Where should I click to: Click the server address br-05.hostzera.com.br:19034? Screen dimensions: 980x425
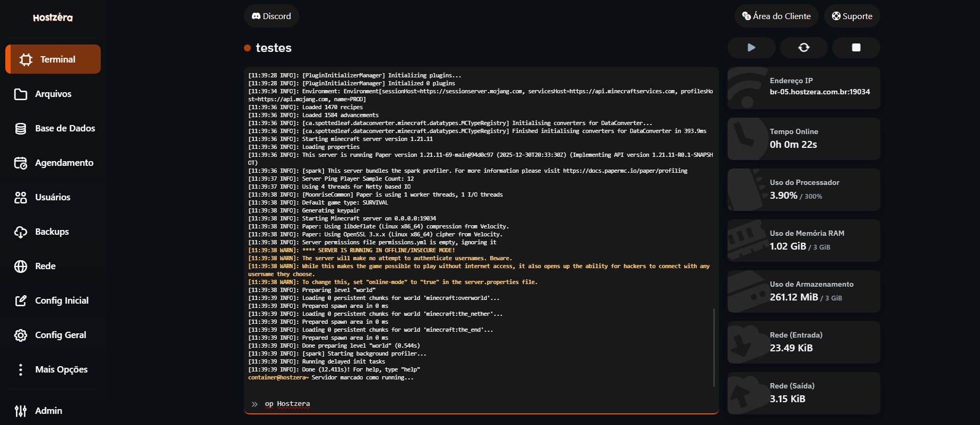click(x=819, y=92)
